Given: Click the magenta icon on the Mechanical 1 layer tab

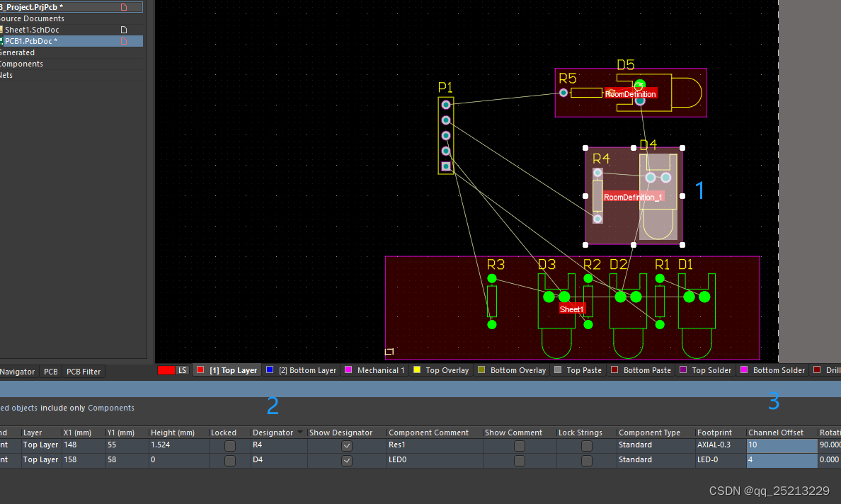Looking at the screenshot, I should 348,370.
